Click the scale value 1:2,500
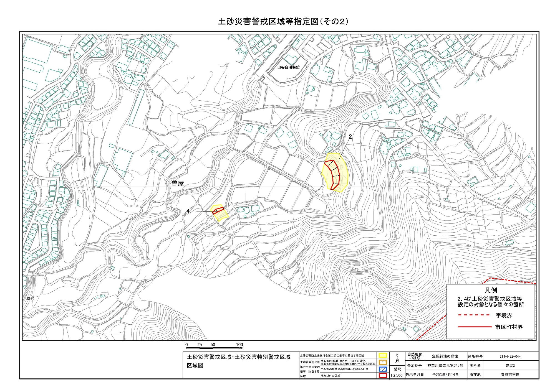555x392 pixels. coord(396,375)
